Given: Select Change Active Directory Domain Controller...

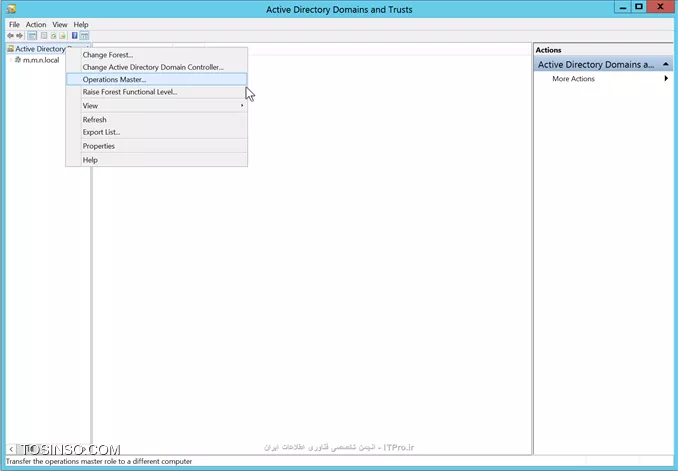Looking at the screenshot, I should click(157, 67).
